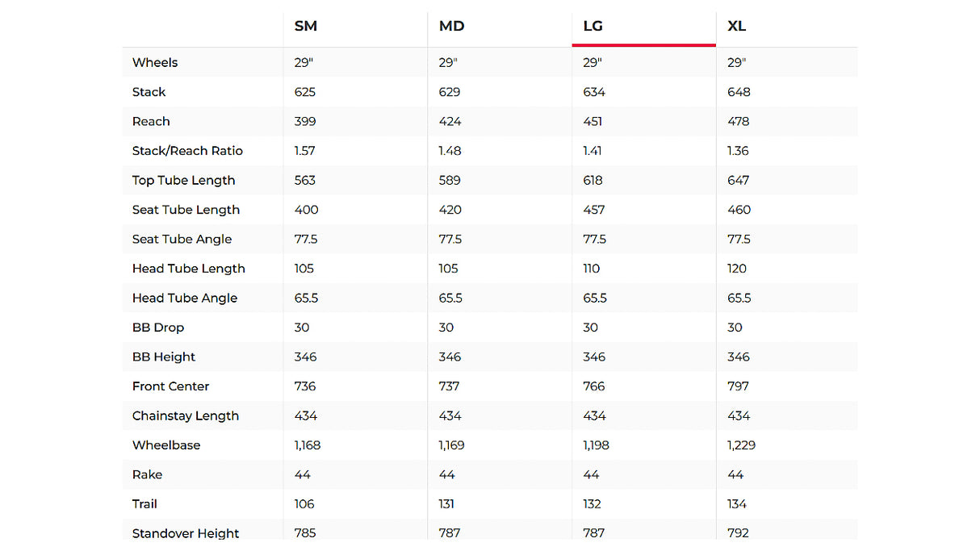The image size is (980, 551).
Task: Select the MD size column header
Action: [x=451, y=26]
